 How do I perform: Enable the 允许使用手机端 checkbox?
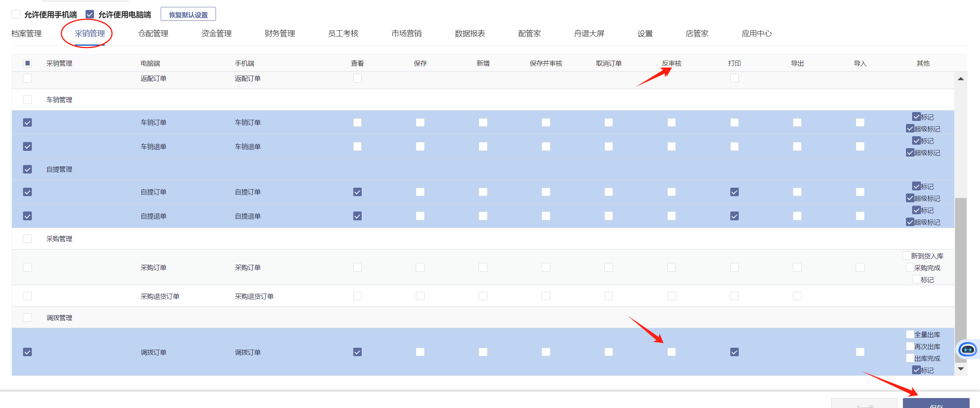(16, 15)
